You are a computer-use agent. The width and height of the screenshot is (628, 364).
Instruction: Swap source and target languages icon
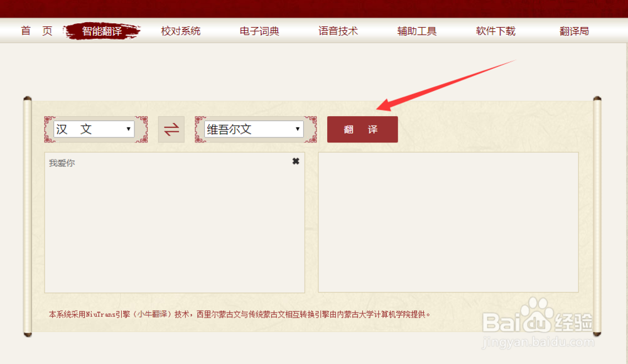[171, 129]
